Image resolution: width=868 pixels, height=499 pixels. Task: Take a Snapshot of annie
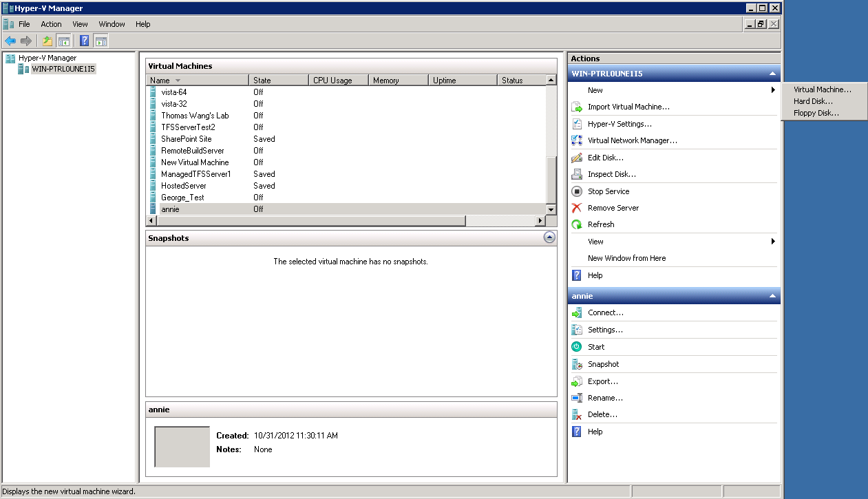pyautogui.click(x=603, y=364)
